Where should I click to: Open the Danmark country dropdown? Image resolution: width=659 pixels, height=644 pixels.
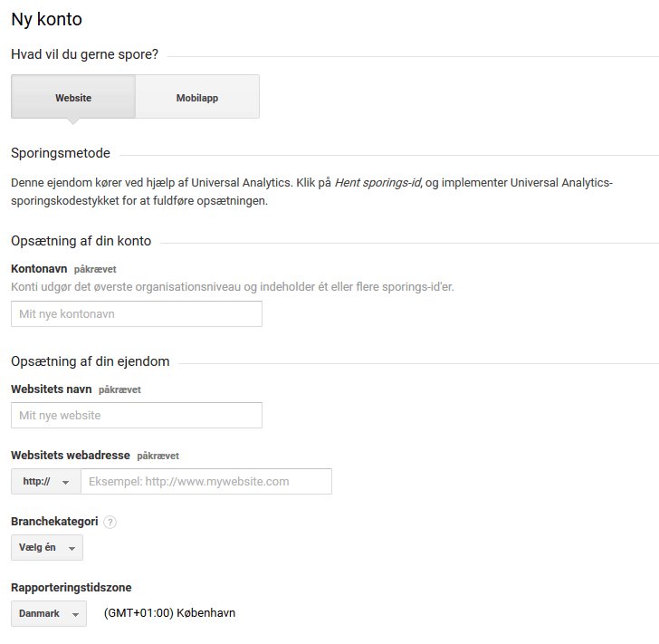[49, 613]
